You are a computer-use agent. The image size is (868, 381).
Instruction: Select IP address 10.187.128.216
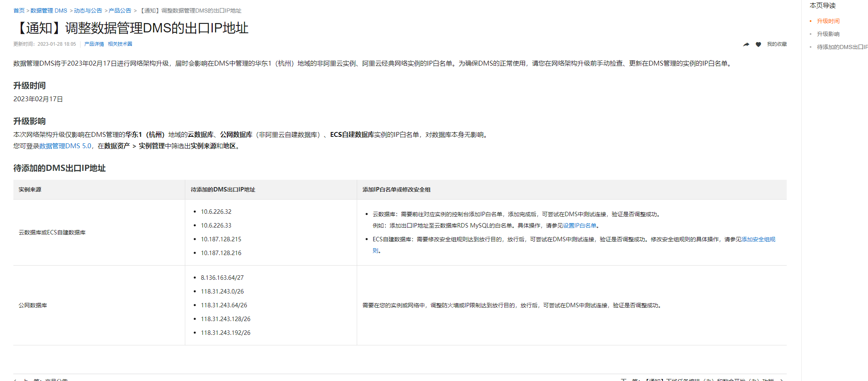221,253
